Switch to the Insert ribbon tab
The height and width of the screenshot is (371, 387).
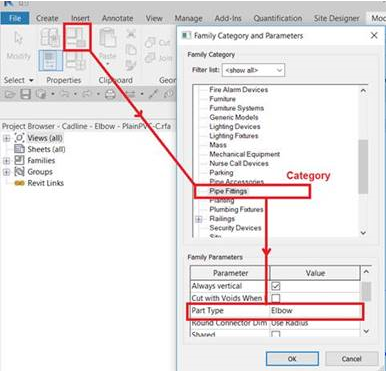point(80,18)
